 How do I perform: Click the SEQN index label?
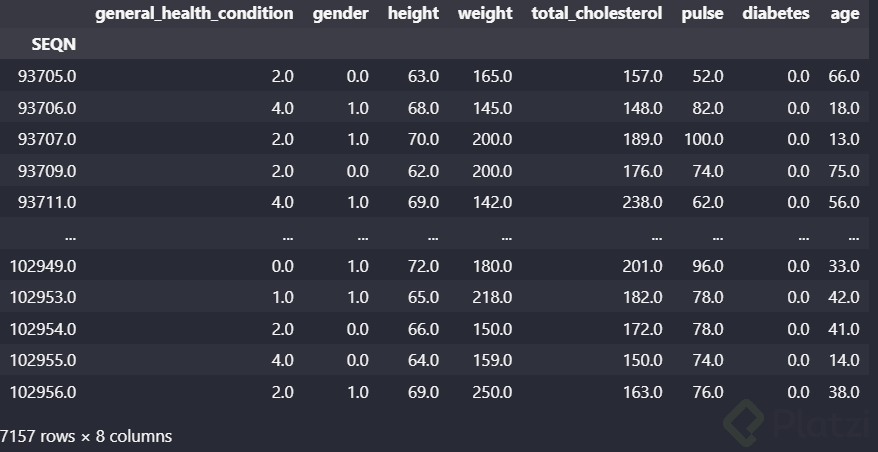point(54,45)
